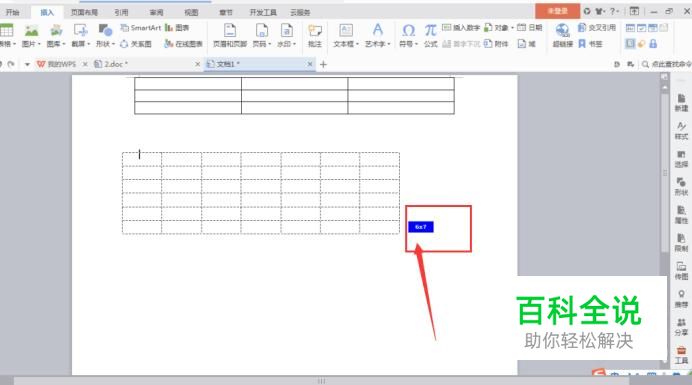Click the 域 field button
Viewport: 692px width, 385px height.
click(527, 44)
